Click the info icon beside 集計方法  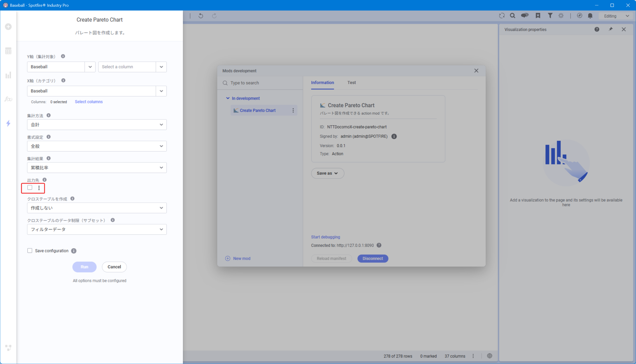tap(49, 115)
